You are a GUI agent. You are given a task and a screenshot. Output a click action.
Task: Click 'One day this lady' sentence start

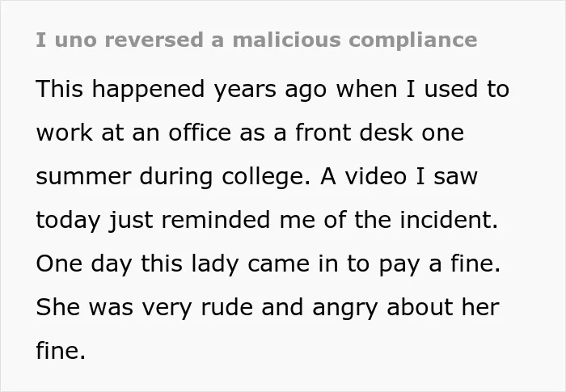pos(137,263)
